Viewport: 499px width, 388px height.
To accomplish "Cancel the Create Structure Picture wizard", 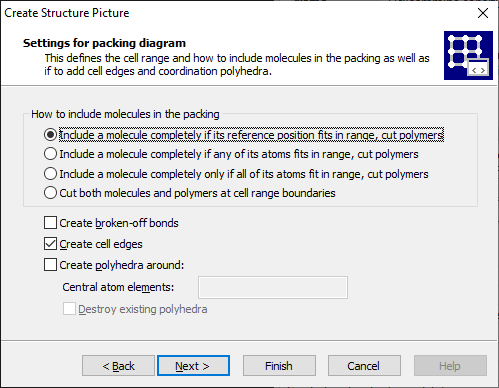I will pyautogui.click(x=364, y=366).
